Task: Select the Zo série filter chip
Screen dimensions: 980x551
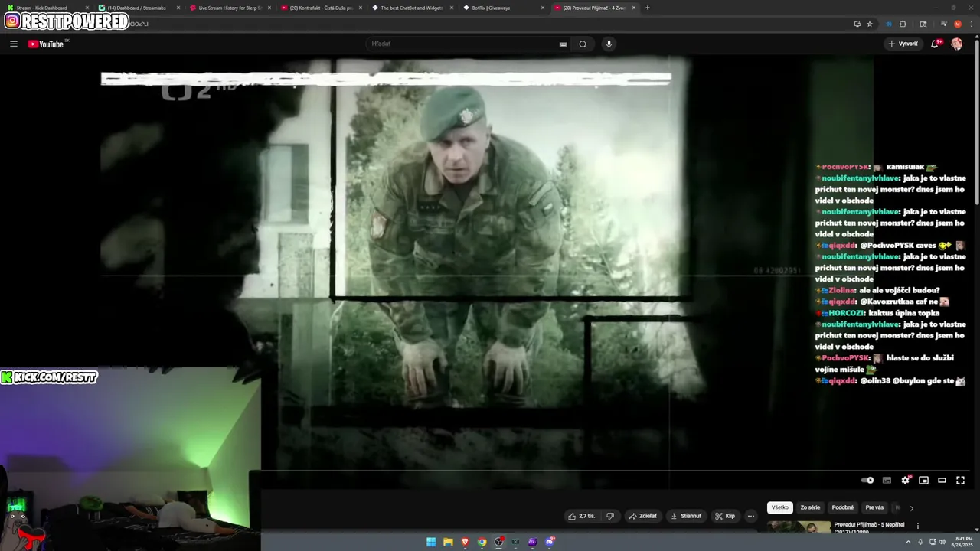Action: tap(810, 507)
